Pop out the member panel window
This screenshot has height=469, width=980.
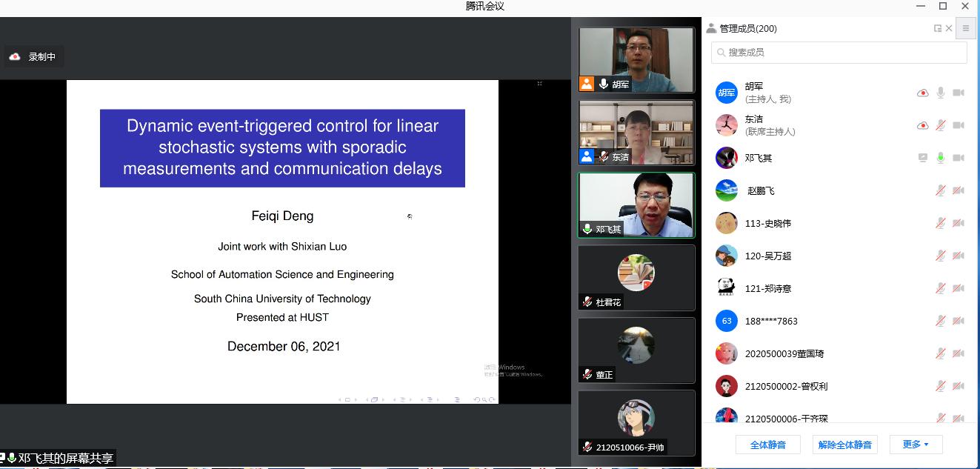click(x=938, y=29)
